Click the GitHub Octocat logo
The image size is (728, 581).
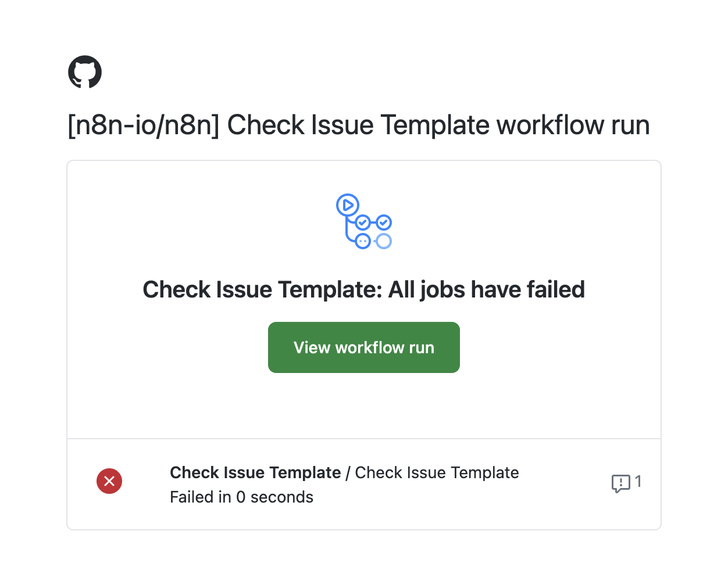(x=85, y=72)
